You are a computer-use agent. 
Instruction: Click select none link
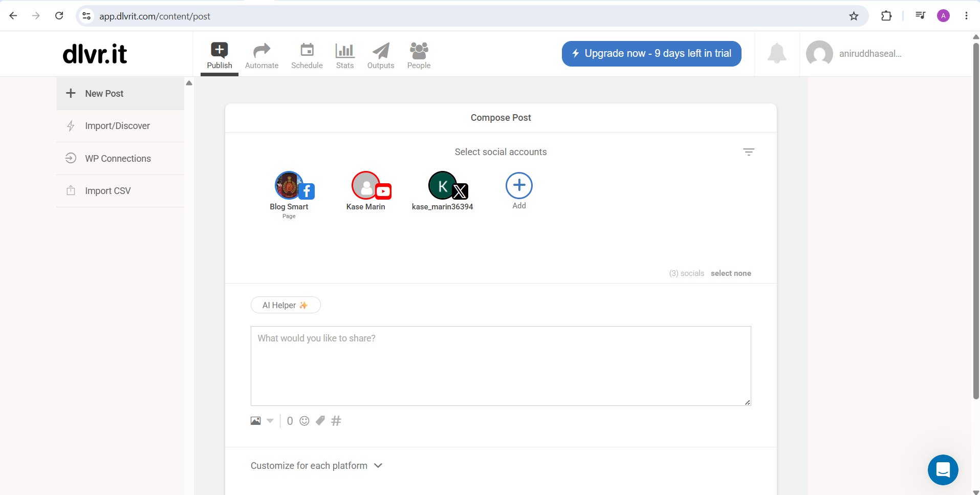point(731,273)
